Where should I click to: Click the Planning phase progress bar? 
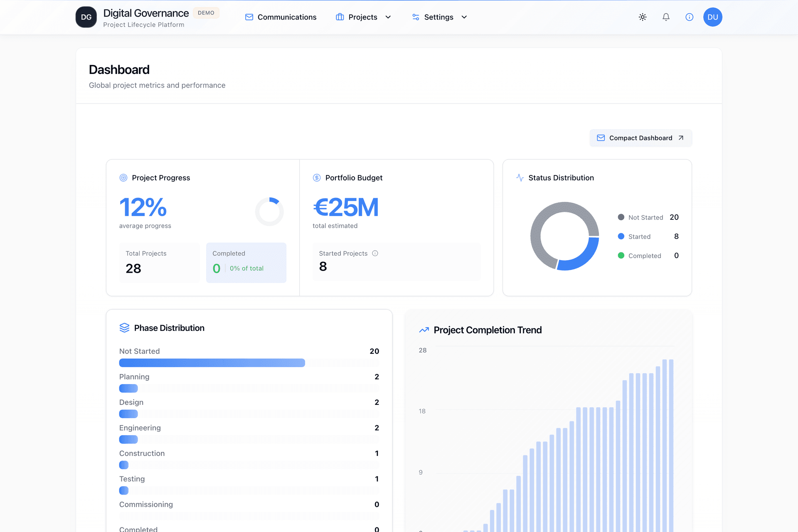(x=249, y=388)
